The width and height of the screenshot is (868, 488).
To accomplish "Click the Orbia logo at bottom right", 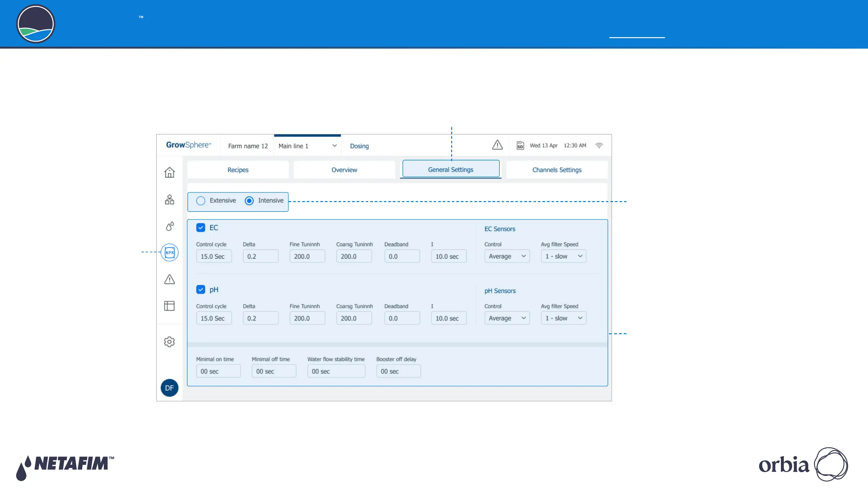I will coord(803,464).
